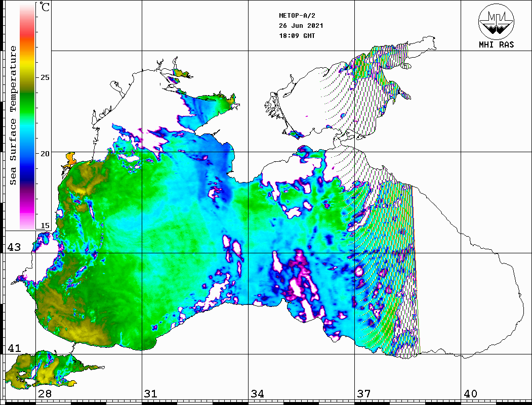Click the '18:09 GMT' time text

point(297,35)
